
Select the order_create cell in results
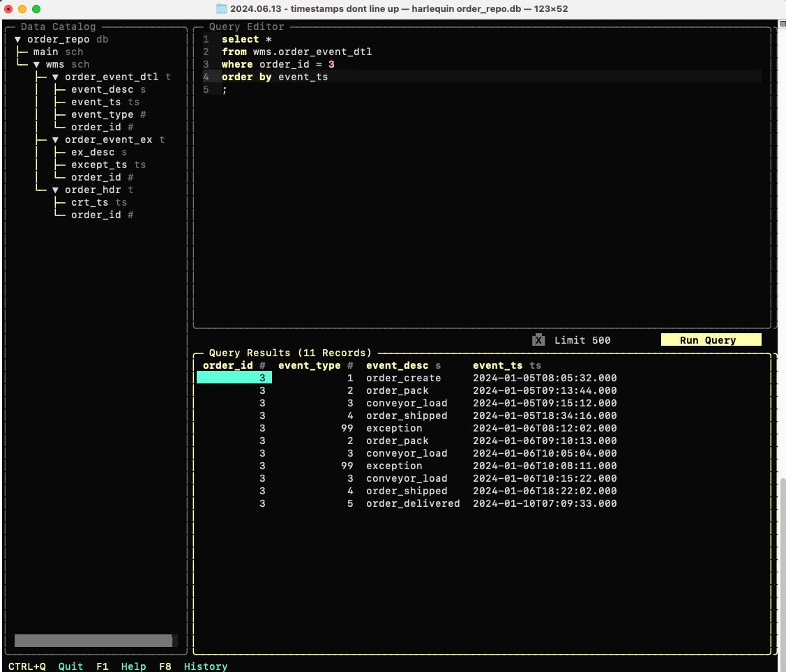tap(404, 378)
